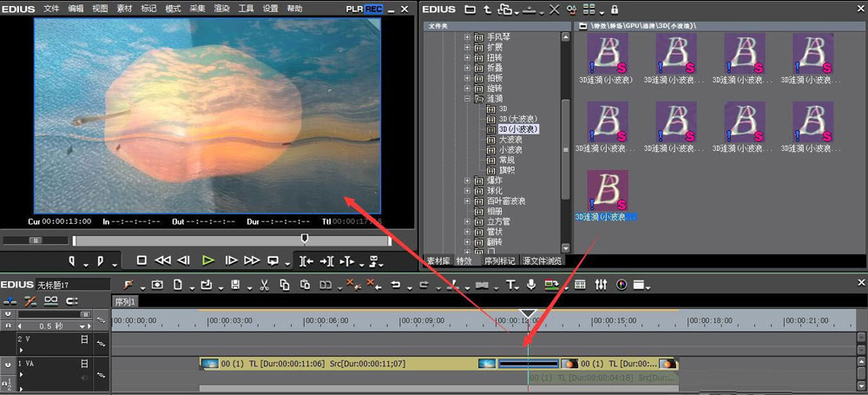Step to the next frame
This screenshot has height=395, width=868.
pos(232,260)
